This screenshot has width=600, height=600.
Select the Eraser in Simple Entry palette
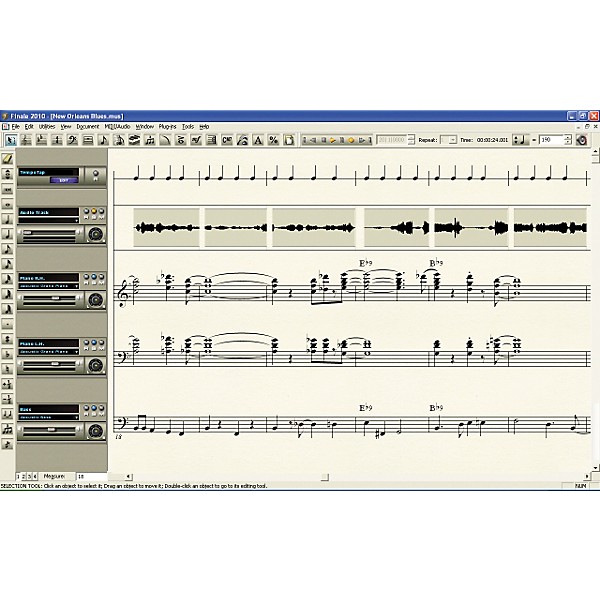pyautogui.click(x=7, y=159)
